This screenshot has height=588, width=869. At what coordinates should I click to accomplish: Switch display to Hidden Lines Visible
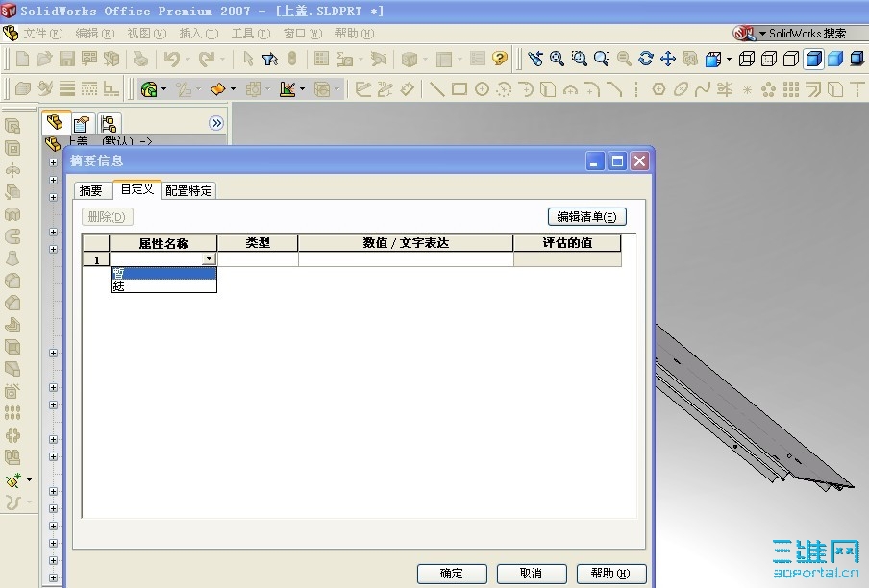tap(769, 59)
